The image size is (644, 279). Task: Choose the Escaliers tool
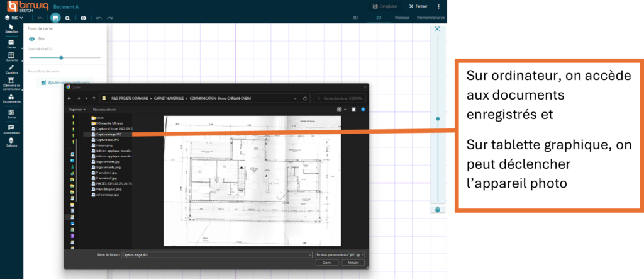click(x=11, y=69)
